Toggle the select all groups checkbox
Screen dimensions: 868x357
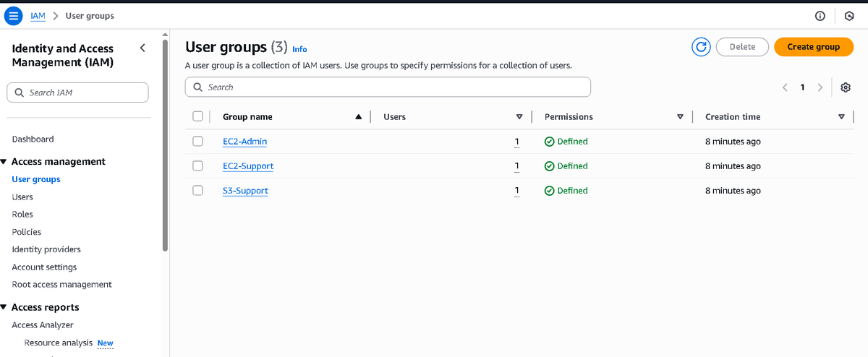point(198,116)
